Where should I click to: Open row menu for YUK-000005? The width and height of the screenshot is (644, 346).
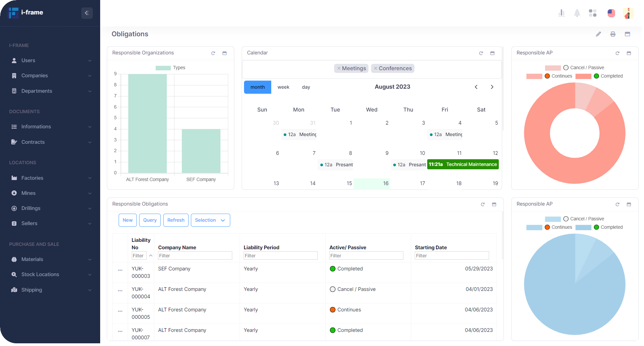(x=120, y=311)
